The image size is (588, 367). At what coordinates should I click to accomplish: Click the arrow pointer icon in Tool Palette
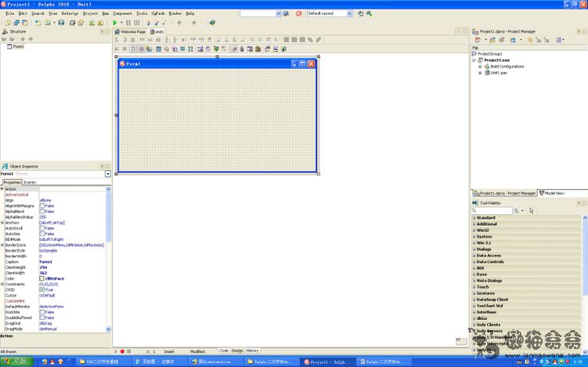click(531, 210)
